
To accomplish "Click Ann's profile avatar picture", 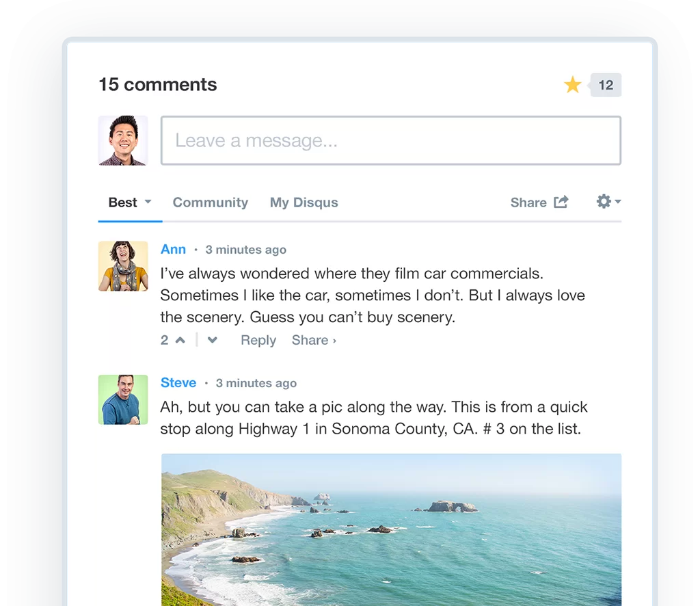I will tap(123, 266).
